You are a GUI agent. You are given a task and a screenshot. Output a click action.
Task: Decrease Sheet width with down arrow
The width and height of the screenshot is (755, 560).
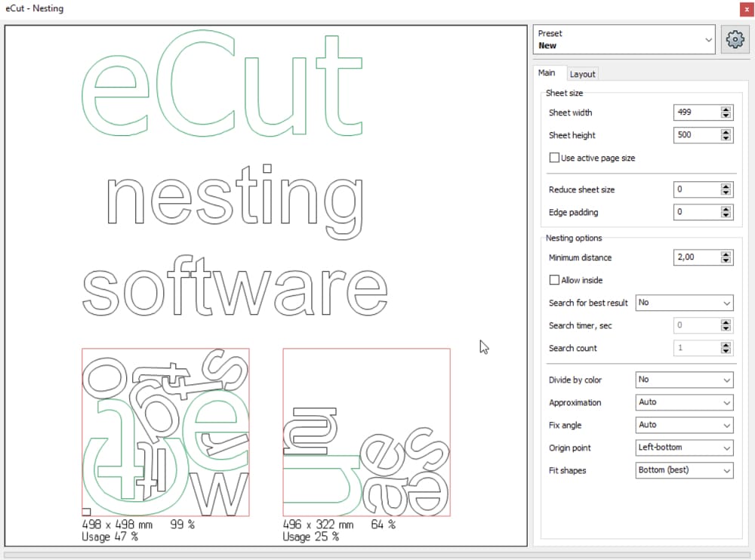(726, 115)
